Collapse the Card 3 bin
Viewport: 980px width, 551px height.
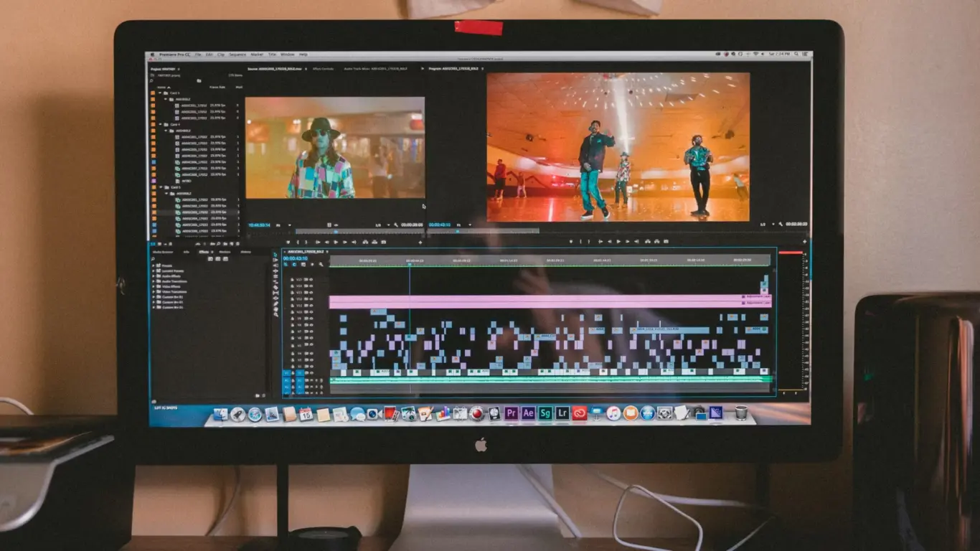(x=161, y=93)
